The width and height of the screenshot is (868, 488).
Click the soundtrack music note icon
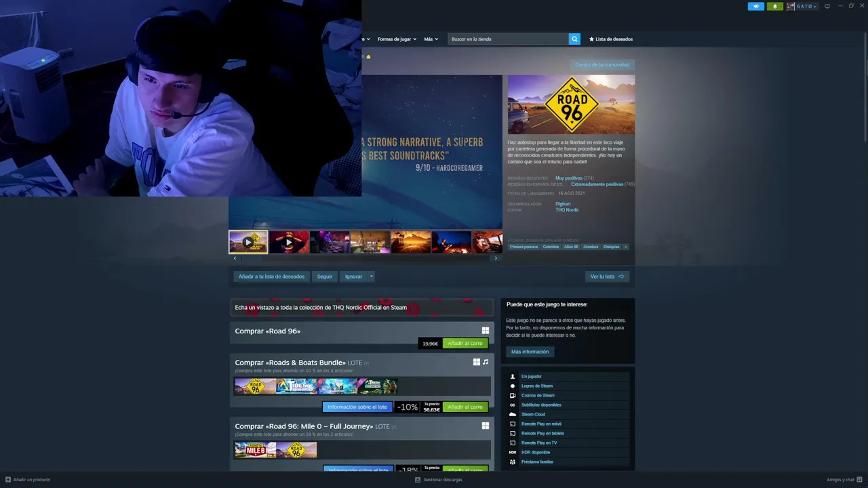(x=486, y=362)
